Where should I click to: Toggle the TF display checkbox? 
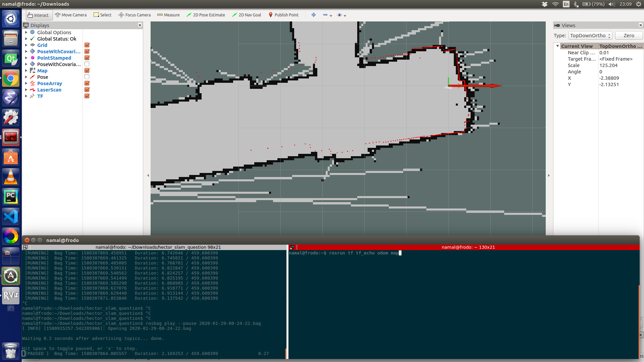(87, 96)
